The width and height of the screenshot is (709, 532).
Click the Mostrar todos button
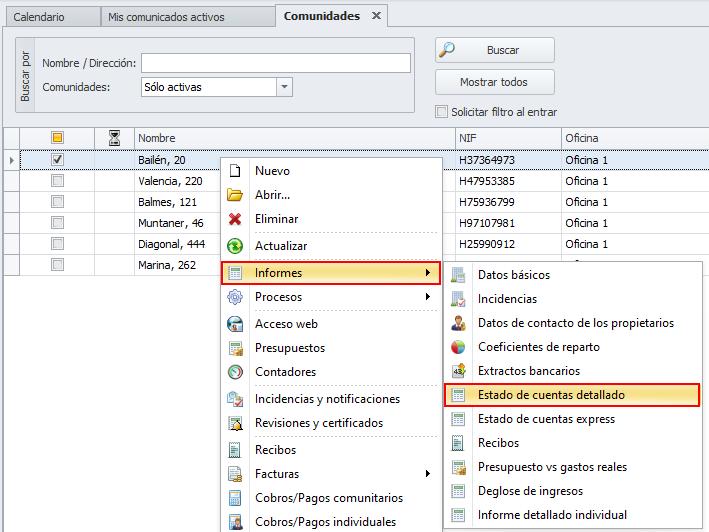pos(495,82)
